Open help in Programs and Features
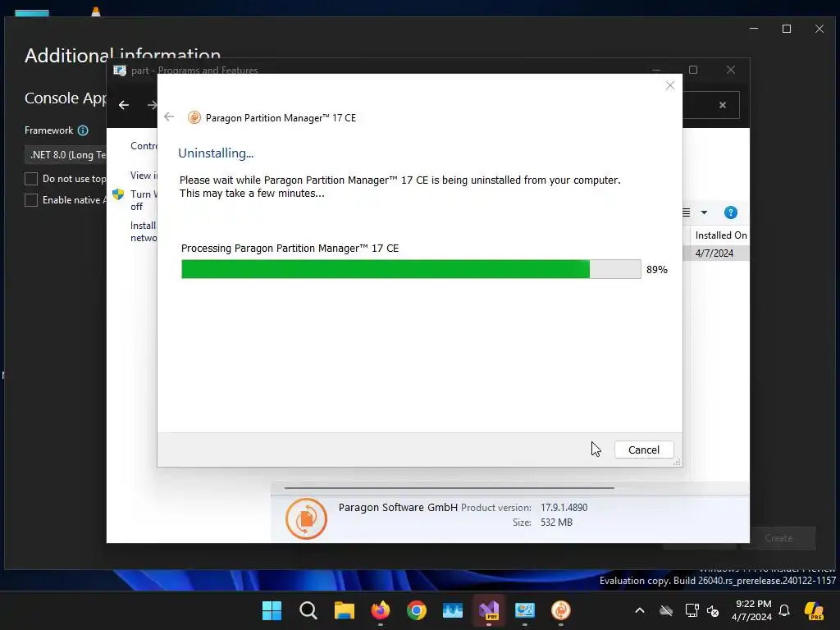Image resolution: width=840 pixels, height=630 pixels. point(730,212)
